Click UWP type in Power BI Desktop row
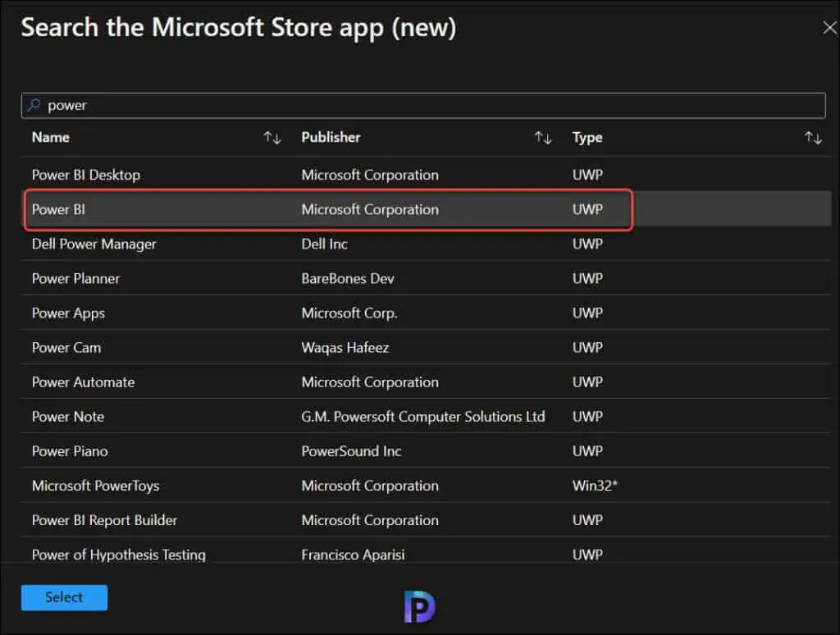 point(587,175)
